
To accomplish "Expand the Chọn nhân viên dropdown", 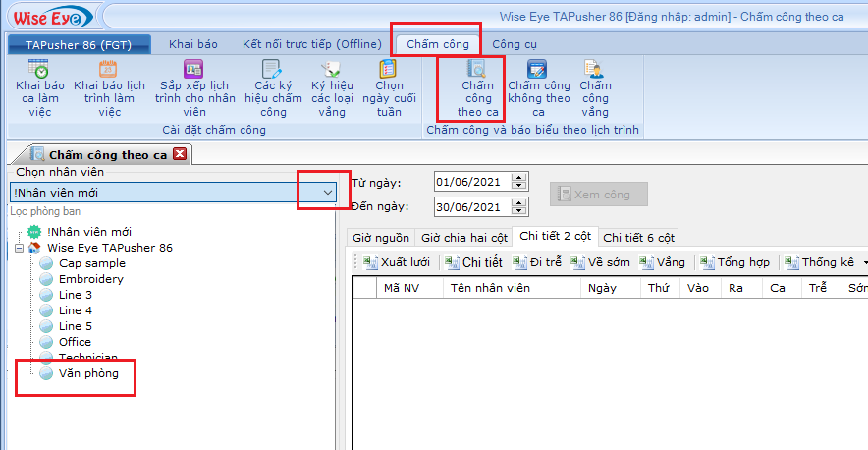I will [x=327, y=194].
